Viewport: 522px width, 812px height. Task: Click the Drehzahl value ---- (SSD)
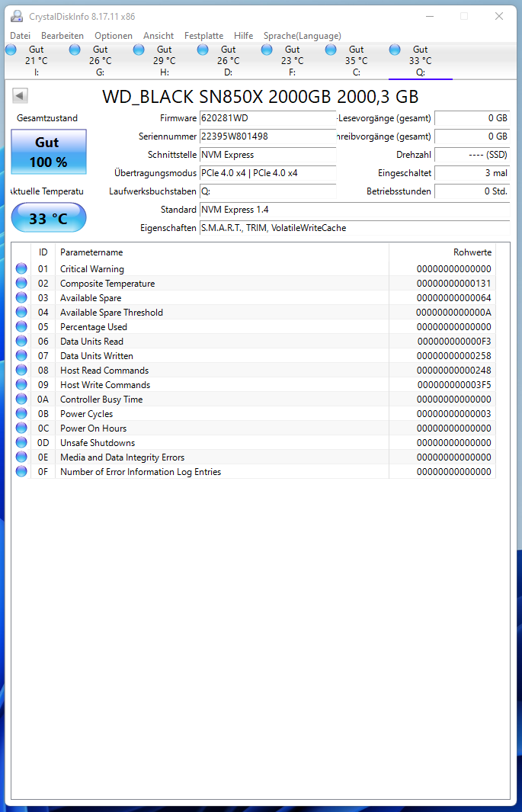point(472,155)
